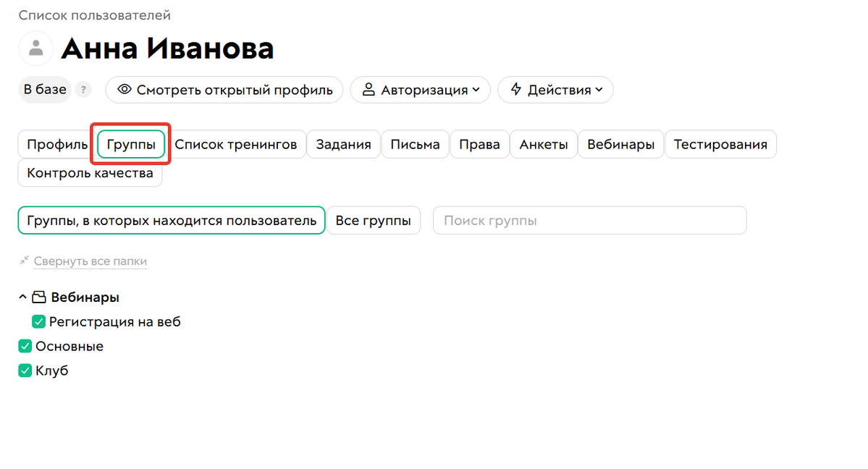Image resolution: width=868 pixels, height=469 pixels.
Task: Click the question mark icon beside В базе badge
Action: 83,90
